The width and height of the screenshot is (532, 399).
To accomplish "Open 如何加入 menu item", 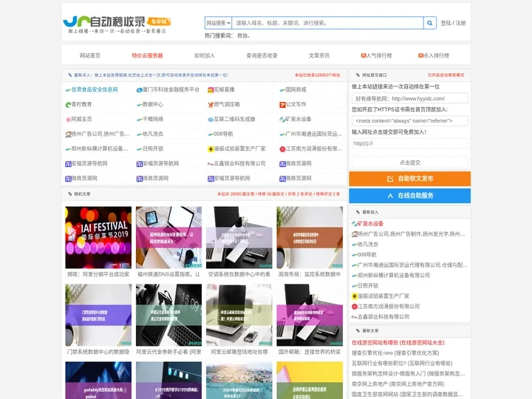I will 205,55.
